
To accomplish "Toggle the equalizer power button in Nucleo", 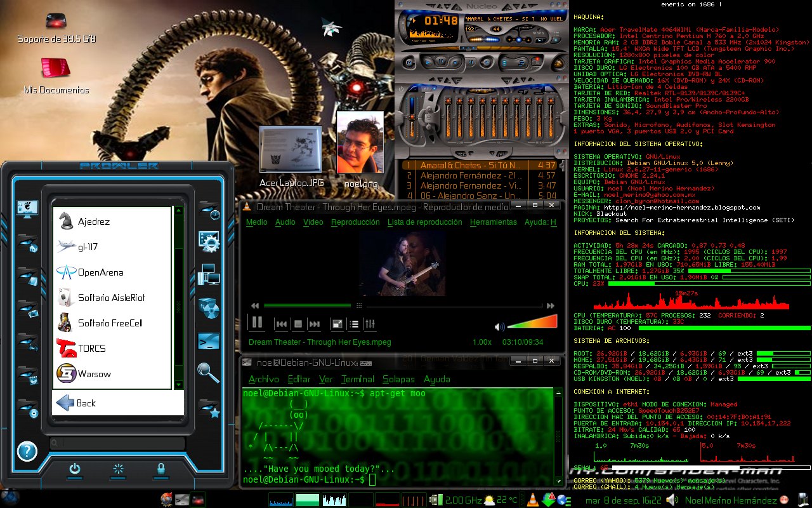I will 401,89.
